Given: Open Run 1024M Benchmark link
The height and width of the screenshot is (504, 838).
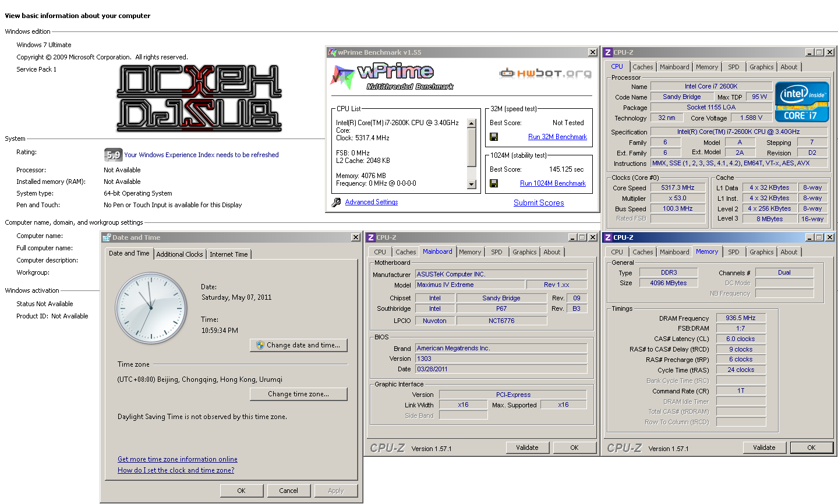Looking at the screenshot, I should point(553,183).
